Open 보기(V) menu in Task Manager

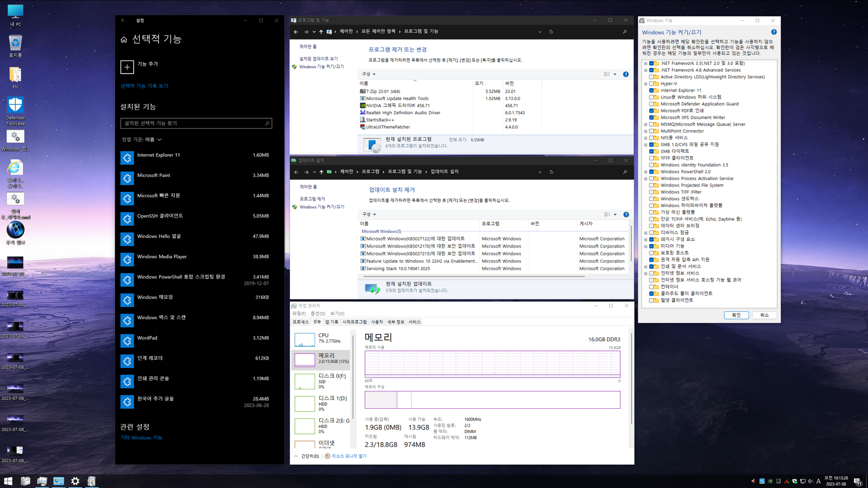click(337, 314)
